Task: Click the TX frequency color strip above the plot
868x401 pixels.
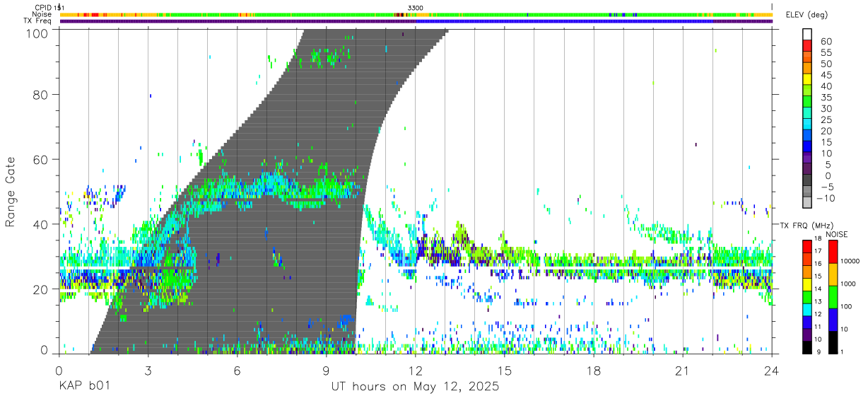Action: tap(416, 21)
